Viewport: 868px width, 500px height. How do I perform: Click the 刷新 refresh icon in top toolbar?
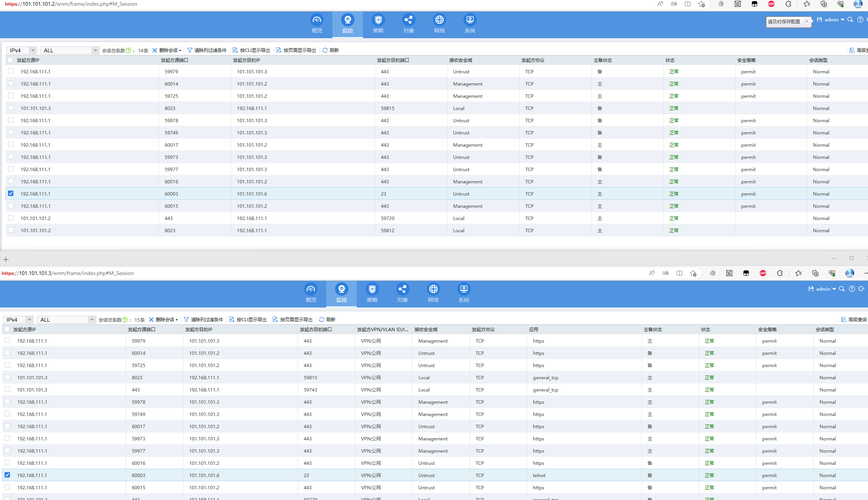click(x=325, y=50)
